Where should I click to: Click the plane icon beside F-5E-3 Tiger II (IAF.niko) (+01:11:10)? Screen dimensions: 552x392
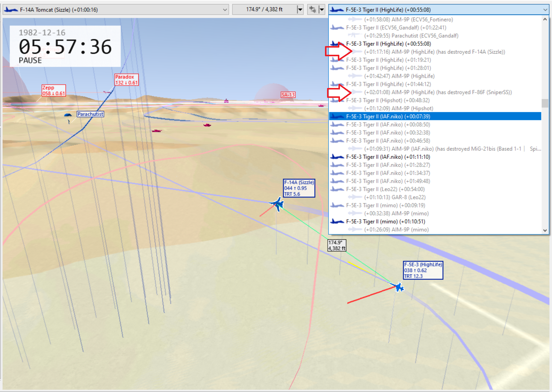(337, 157)
